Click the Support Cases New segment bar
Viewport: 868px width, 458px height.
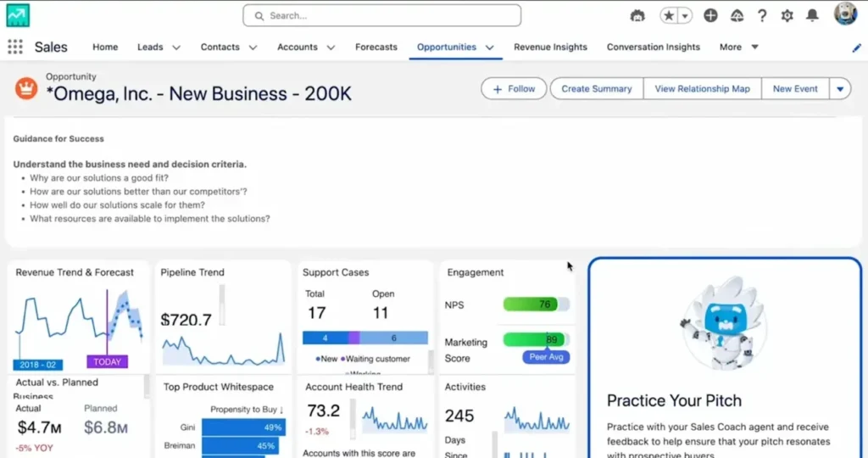coord(325,338)
